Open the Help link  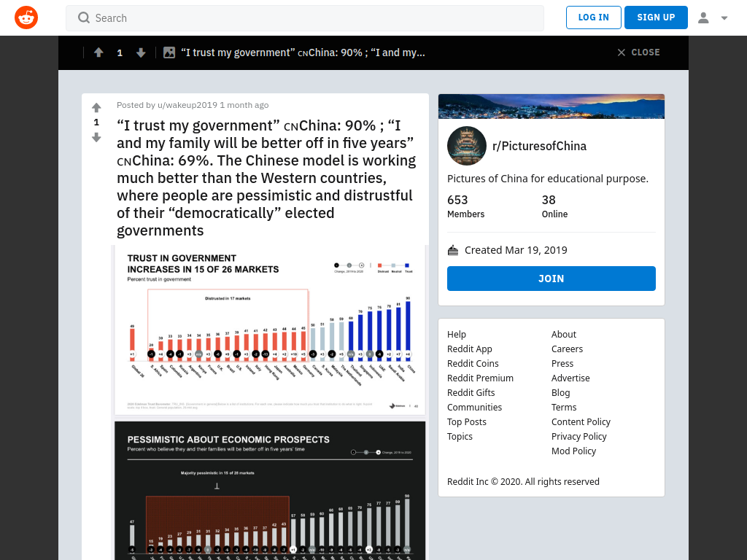pos(457,334)
